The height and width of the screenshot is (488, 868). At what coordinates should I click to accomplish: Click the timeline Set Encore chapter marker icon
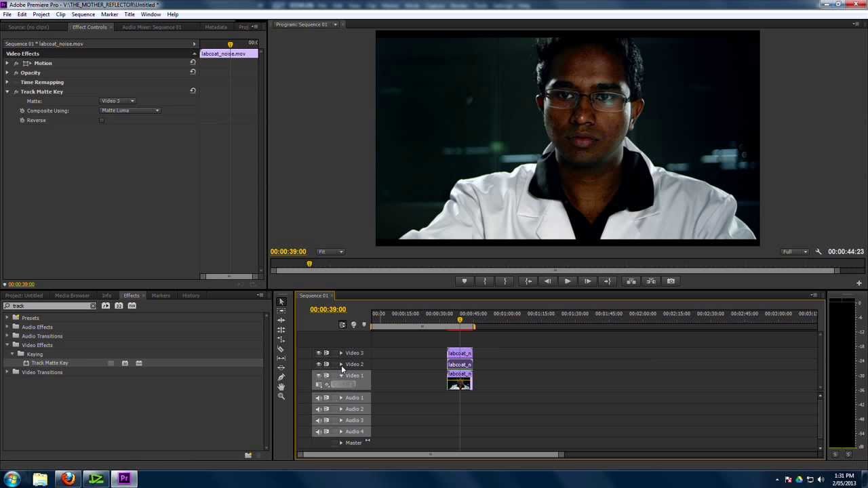pyautogui.click(x=353, y=325)
